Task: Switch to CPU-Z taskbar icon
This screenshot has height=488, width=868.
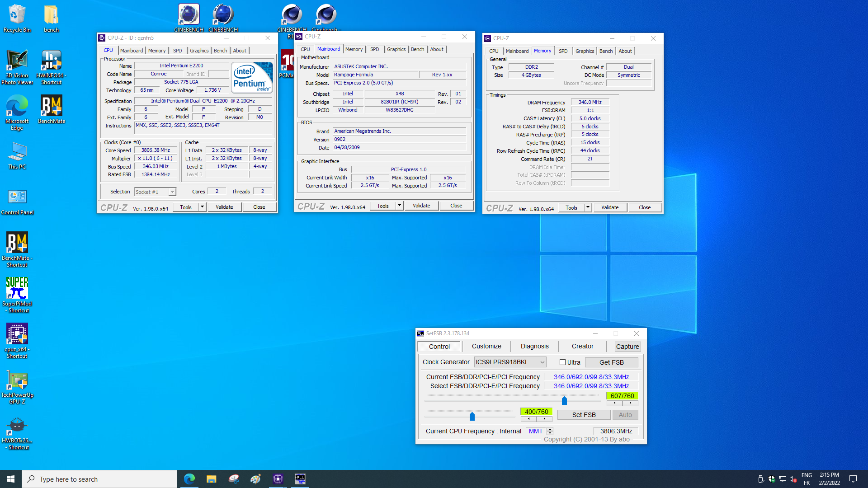Action: [x=278, y=479]
